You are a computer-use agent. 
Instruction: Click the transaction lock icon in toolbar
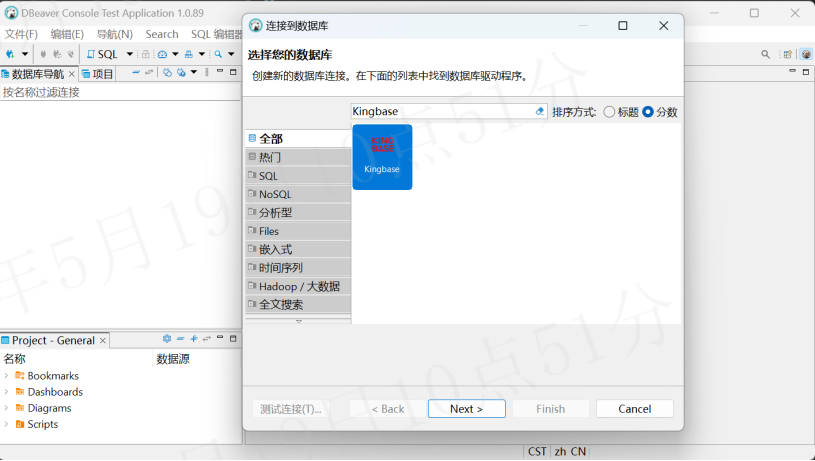[x=146, y=54]
